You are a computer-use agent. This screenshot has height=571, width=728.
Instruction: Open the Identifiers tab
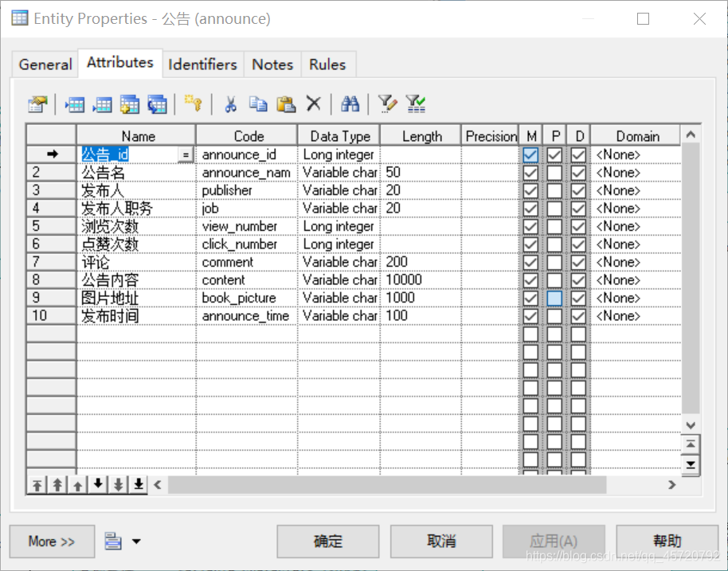pyautogui.click(x=202, y=64)
